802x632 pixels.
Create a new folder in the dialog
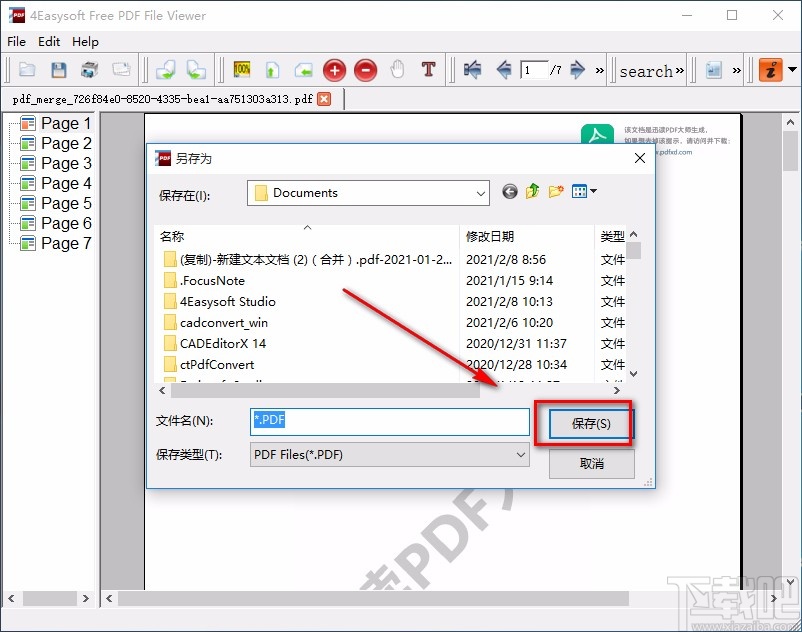click(x=556, y=191)
